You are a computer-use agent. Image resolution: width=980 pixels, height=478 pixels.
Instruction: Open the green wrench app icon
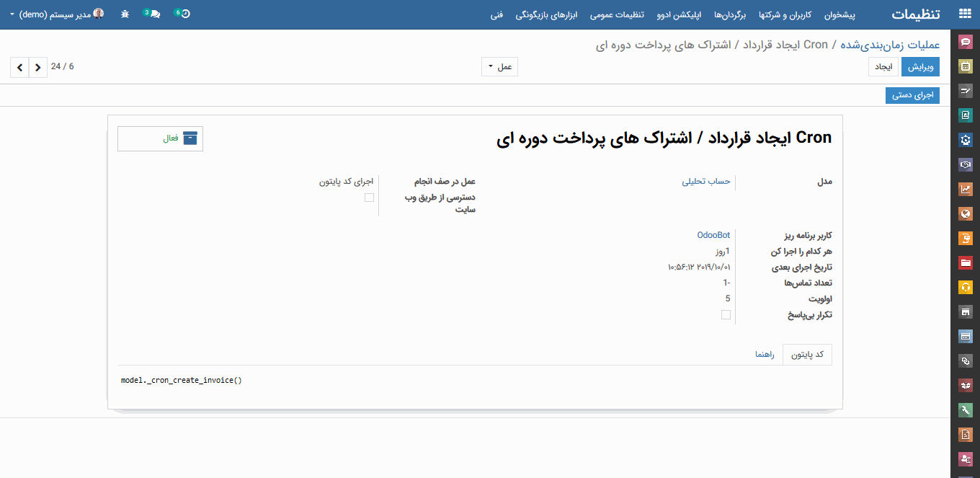coord(966,410)
